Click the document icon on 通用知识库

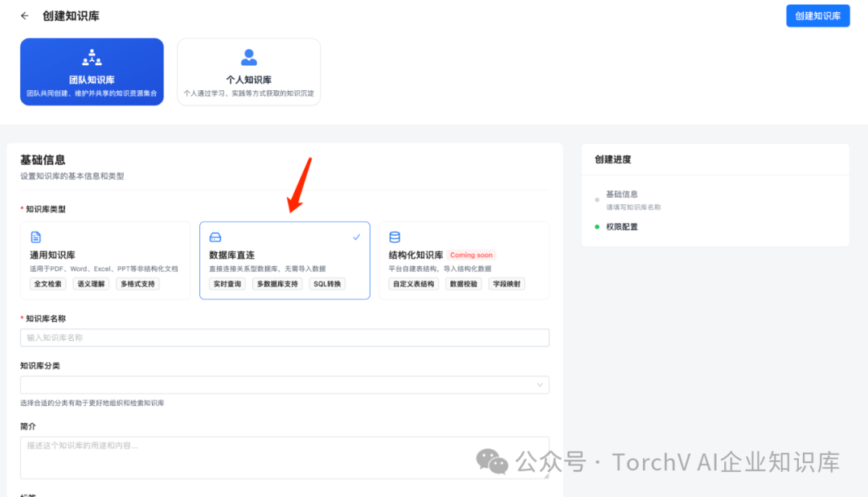(x=36, y=237)
